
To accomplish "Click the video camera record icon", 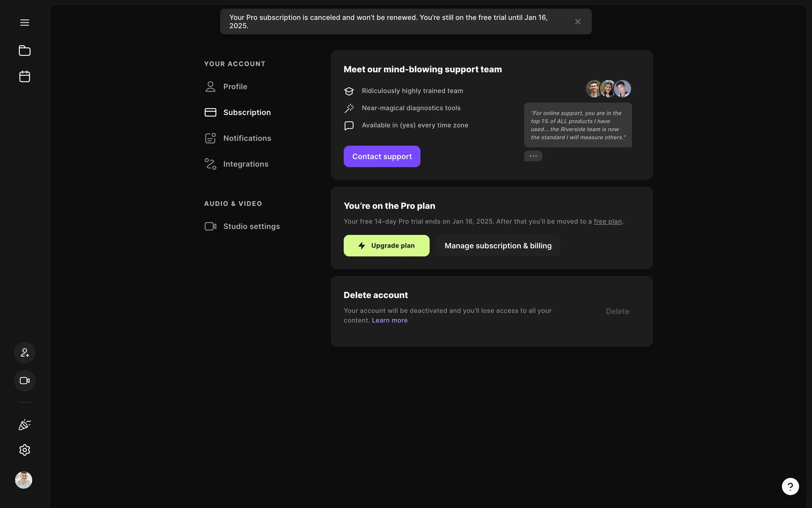I will (x=25, y=381).
